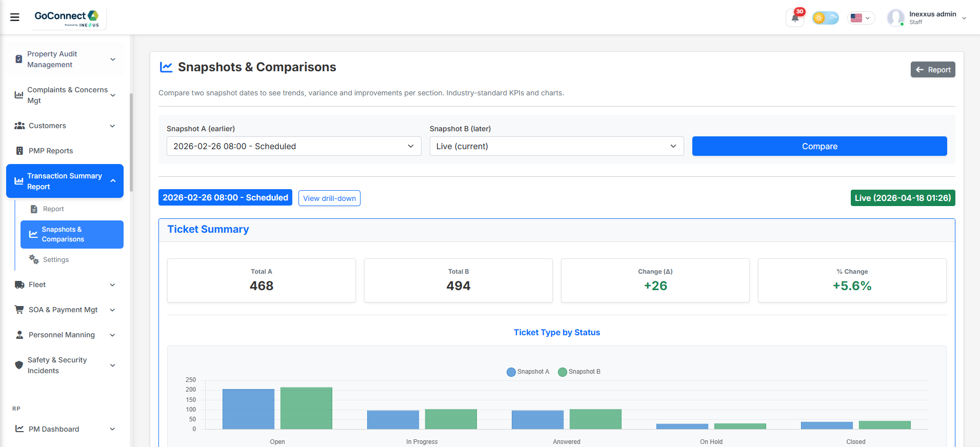Click the Change value +26

click(x=655, y=286)
